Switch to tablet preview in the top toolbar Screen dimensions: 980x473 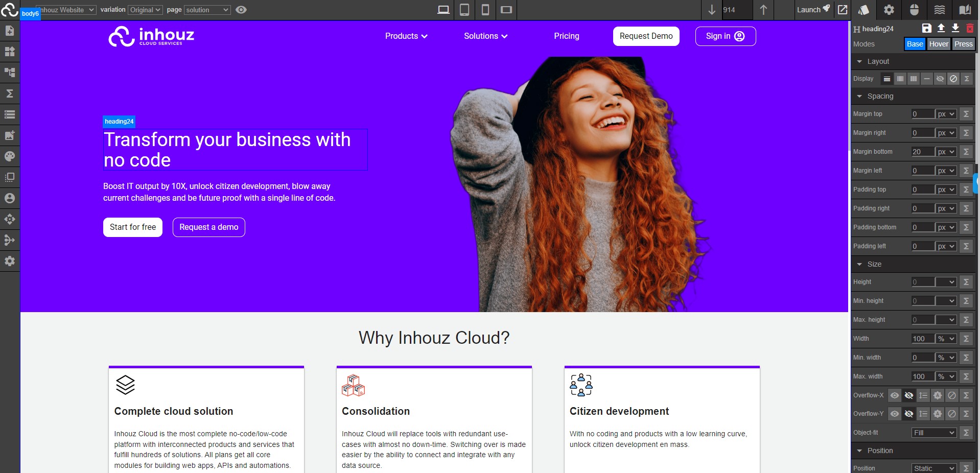point(464,10)
